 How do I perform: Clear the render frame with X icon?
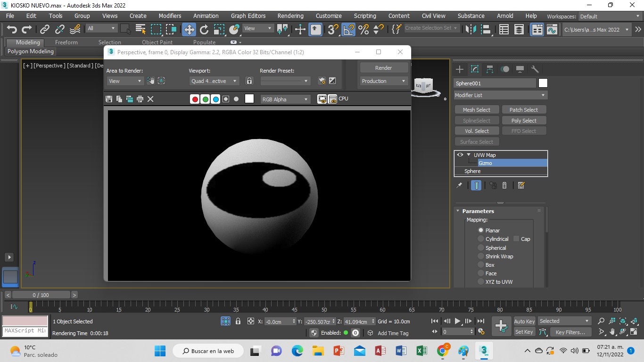point(150,99)
